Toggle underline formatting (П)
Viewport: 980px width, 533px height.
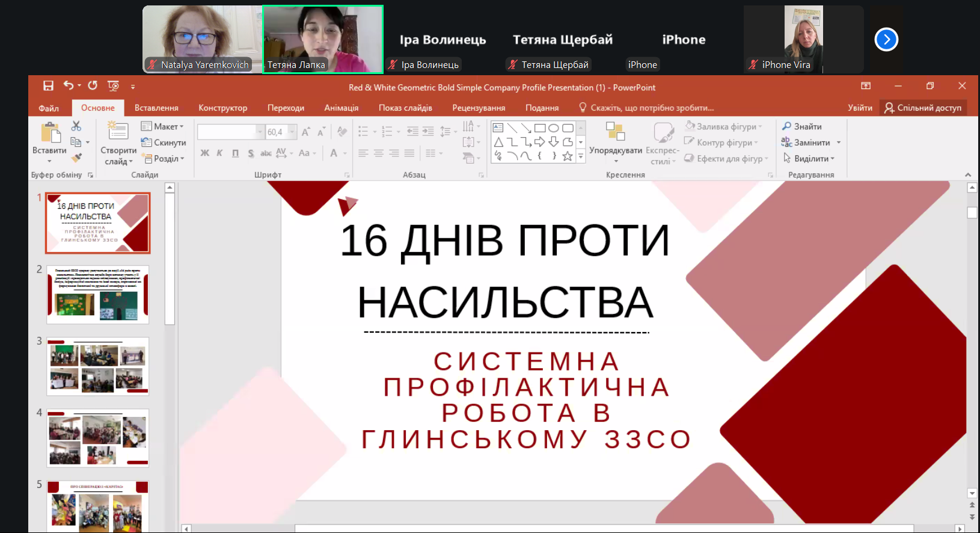click(x=235, y=153)
